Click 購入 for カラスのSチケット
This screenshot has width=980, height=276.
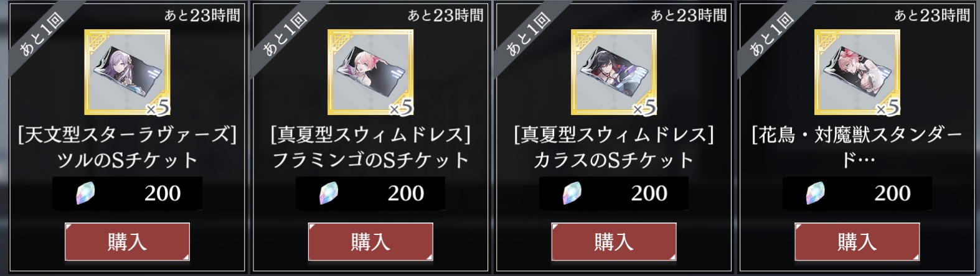click(614, 242)
